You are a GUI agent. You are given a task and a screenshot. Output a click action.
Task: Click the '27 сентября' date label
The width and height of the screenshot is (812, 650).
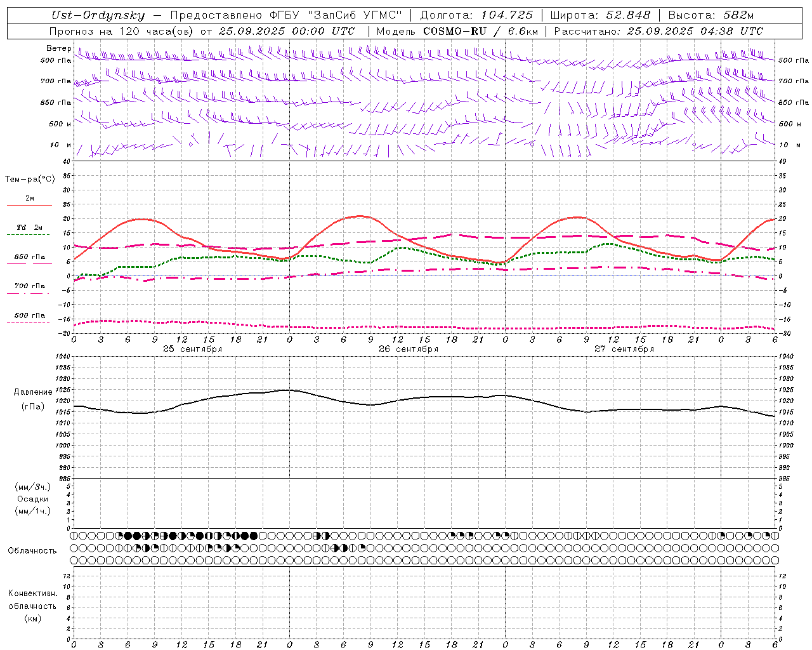(x=624, y=349)
